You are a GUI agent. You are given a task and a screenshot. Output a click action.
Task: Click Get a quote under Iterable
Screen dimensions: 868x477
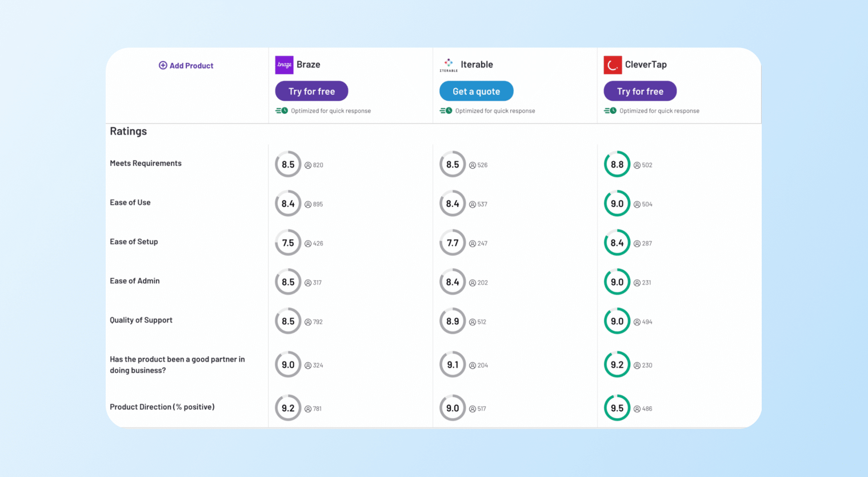pos(476,91)
